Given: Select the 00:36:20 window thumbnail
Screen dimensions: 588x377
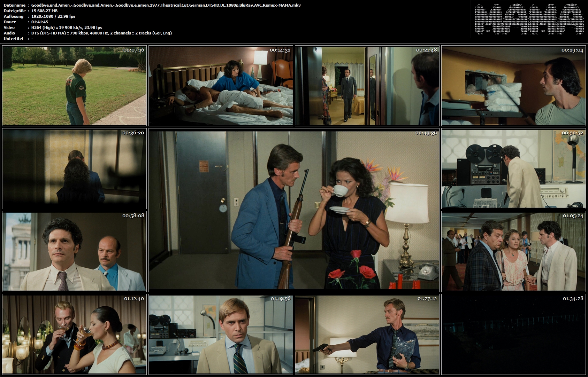Looking at the screenshot, I should [74, 169].
